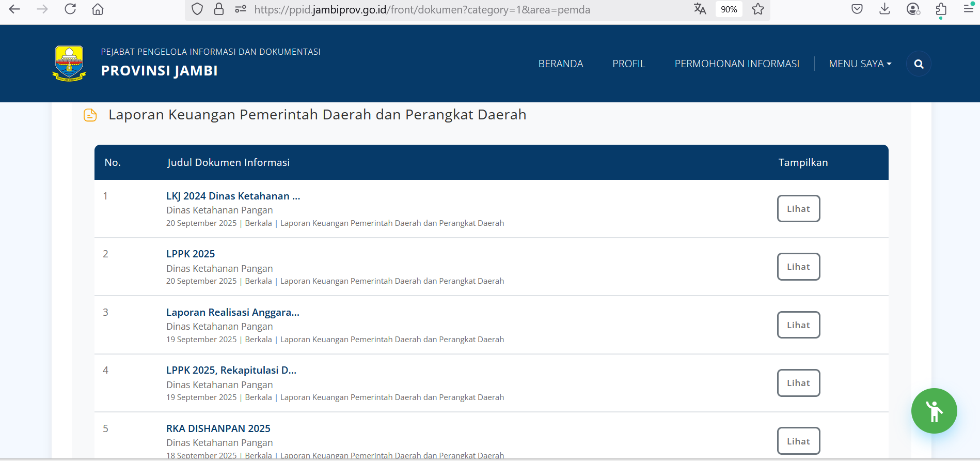Viewport: 980px width, 461px height.
Task: Open the translate page icon
Action: (x=700, y=9)
